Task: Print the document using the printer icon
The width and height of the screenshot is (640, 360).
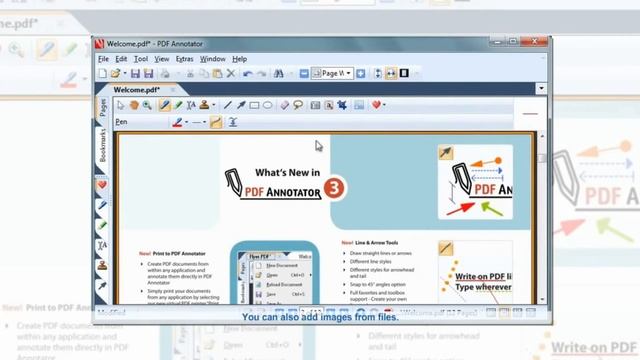Action: [165, 73]
